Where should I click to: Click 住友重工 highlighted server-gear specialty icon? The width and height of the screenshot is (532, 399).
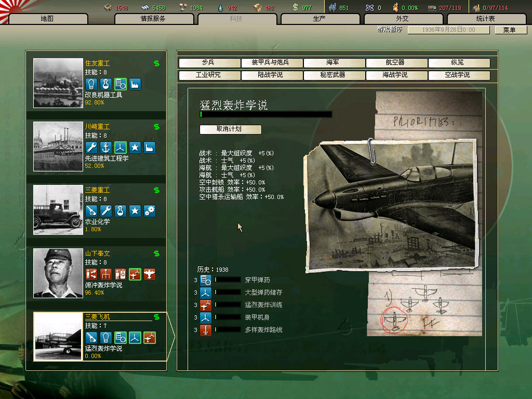pyautogui.click(x=121, y=84)
